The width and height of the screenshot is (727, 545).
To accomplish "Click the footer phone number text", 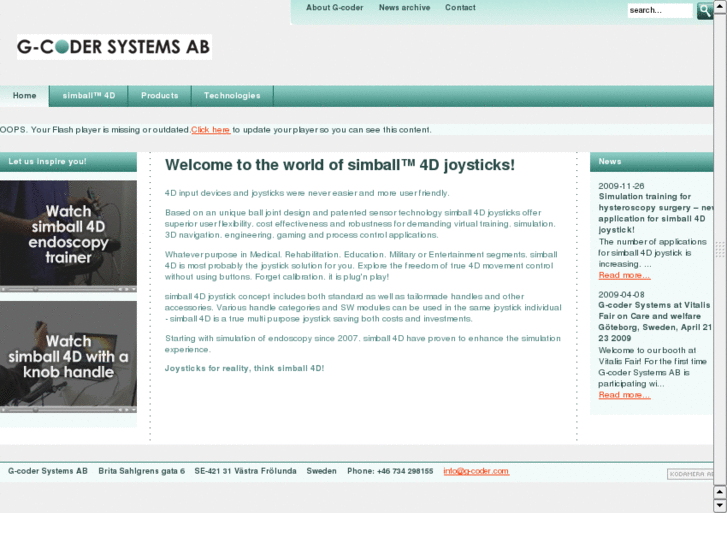I will click(x=390, y=471).
